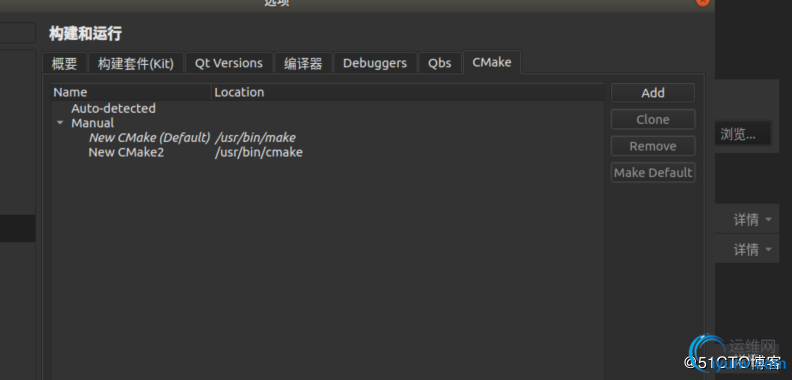Click the /usr/bin/cmake location cell

click(x=259, y=152)
